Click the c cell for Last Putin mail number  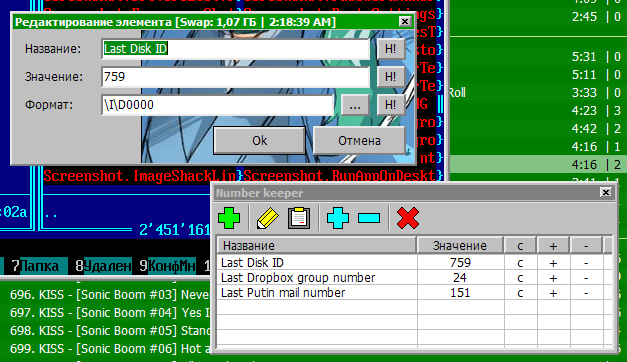520,293
